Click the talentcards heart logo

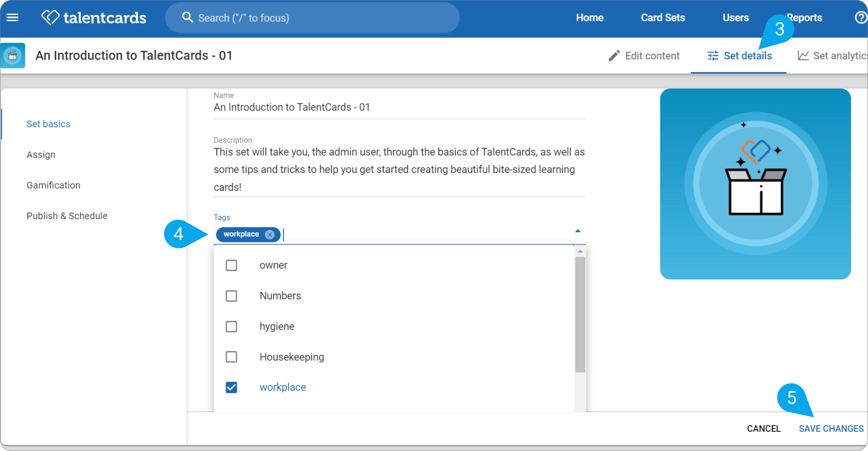[50, 17]
